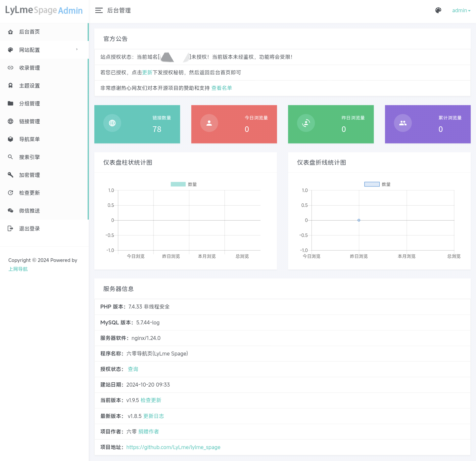Click the 链接数量 stat card
Viewport: 476px width, 461px height.
[x=137, y=124]
